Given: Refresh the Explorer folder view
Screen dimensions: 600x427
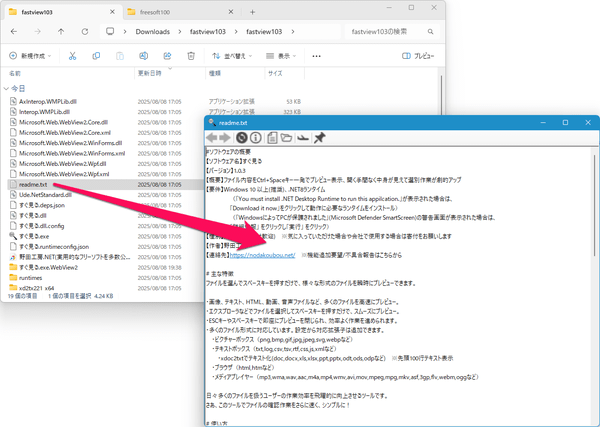Looking at the screenshot, I should coord(85,32).
